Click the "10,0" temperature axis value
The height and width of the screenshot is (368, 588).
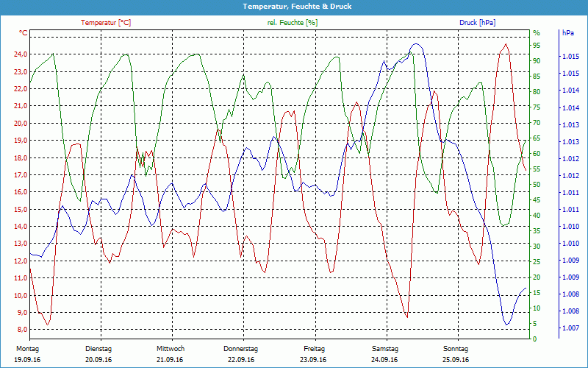(x=21, y=295)
